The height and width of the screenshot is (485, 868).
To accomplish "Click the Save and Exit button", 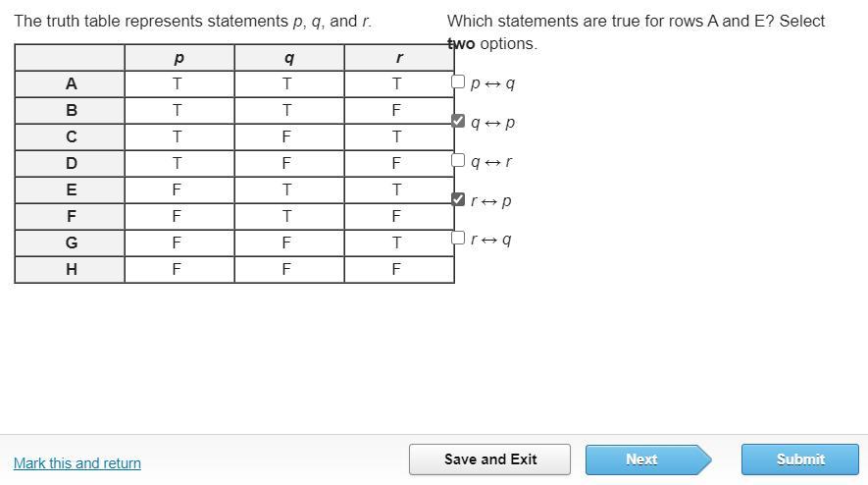I will click(x=489, y=459).
